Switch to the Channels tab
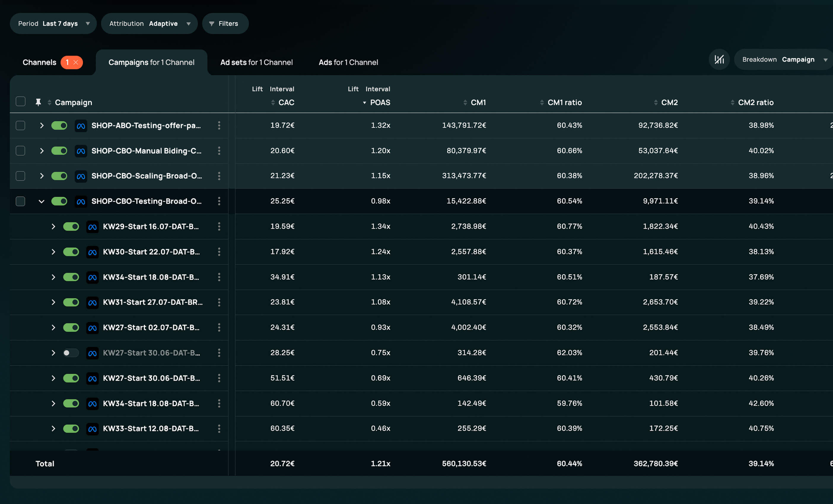Image resolution: width=833 pixels, height=504 pixels. coord(39,62)
